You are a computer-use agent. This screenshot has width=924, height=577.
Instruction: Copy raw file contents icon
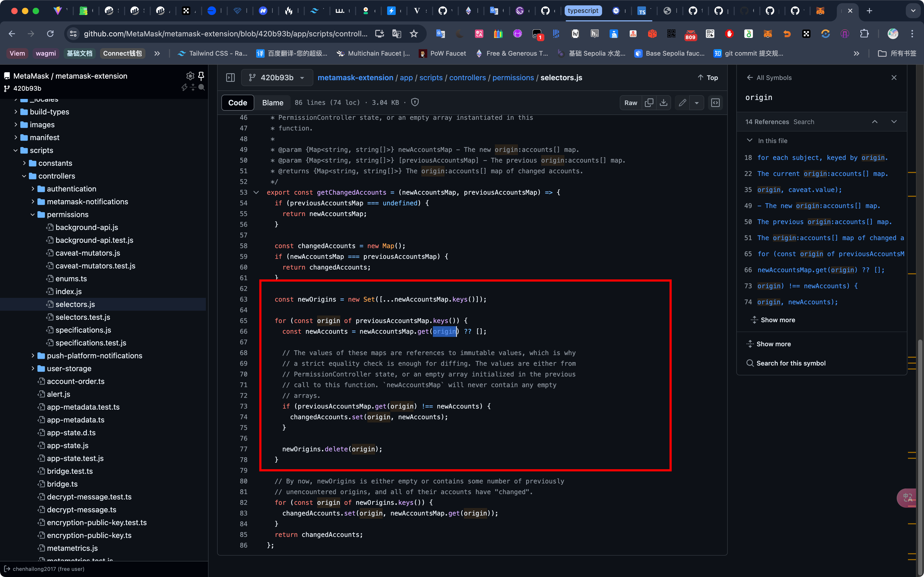point(649,103)
